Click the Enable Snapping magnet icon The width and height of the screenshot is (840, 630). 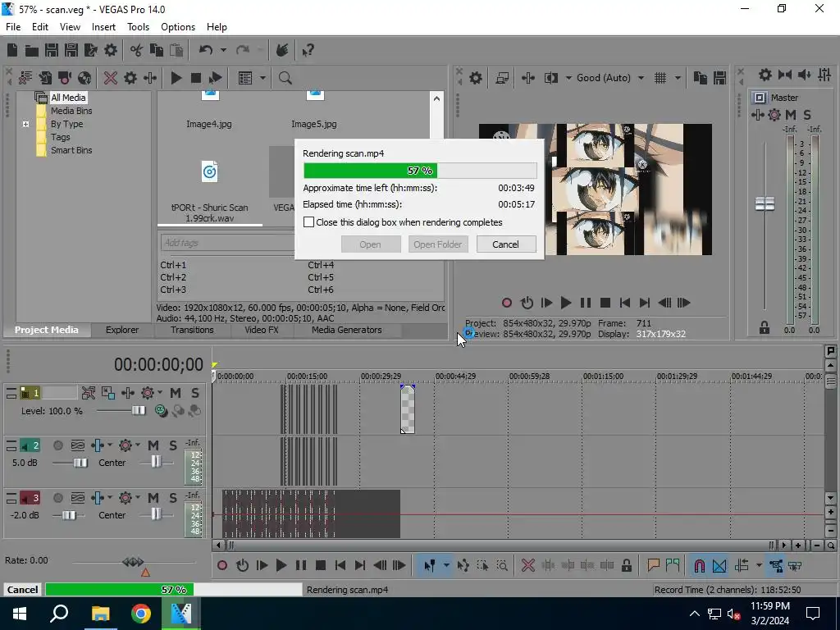click(699, 566)
